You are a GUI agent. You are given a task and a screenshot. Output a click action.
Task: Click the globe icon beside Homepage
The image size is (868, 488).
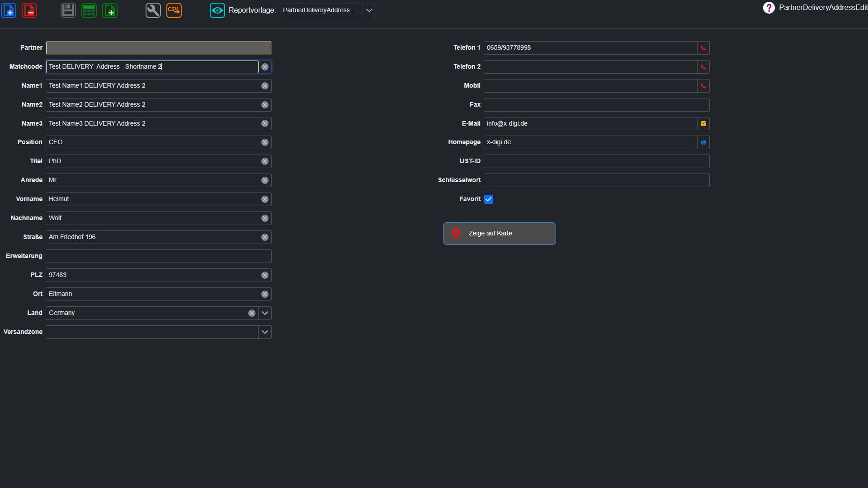click(x=703, y=142)
